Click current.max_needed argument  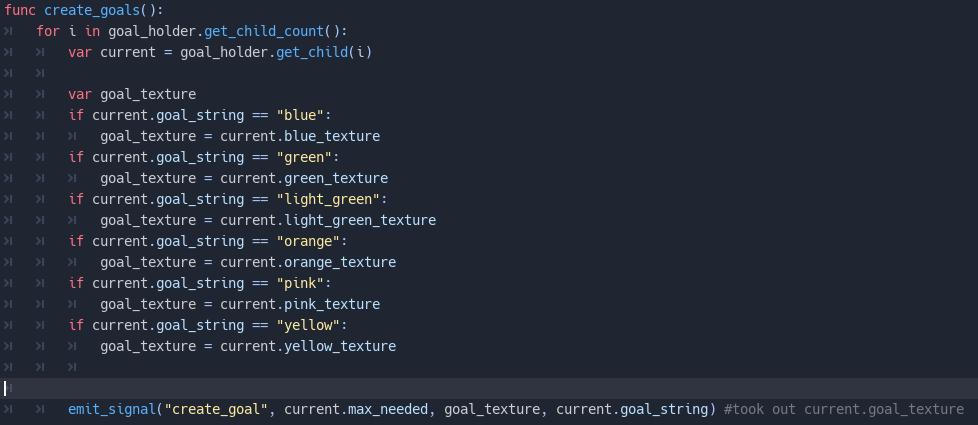[356, 409]
